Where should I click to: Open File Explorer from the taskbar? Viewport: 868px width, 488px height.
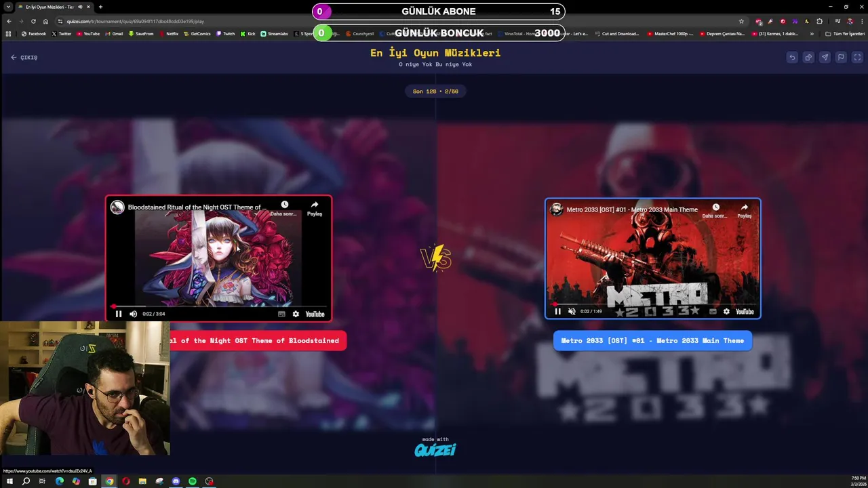(142, 481)
